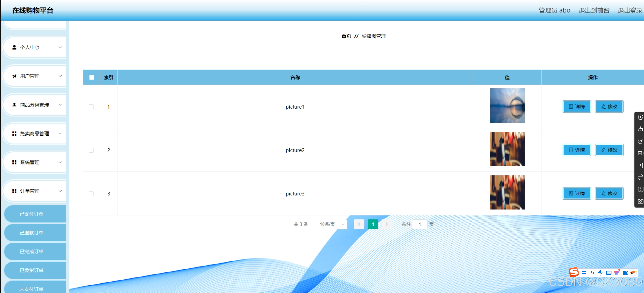
Task: Collapse the 订单管理 sidebar menu
Action: pos(35,191)
